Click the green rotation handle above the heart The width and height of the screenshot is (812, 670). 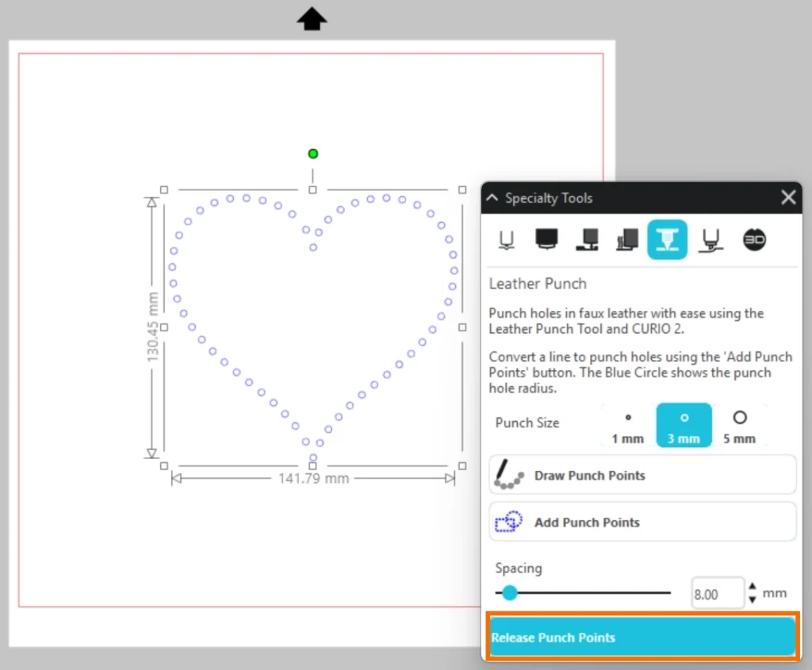[313, 154]
